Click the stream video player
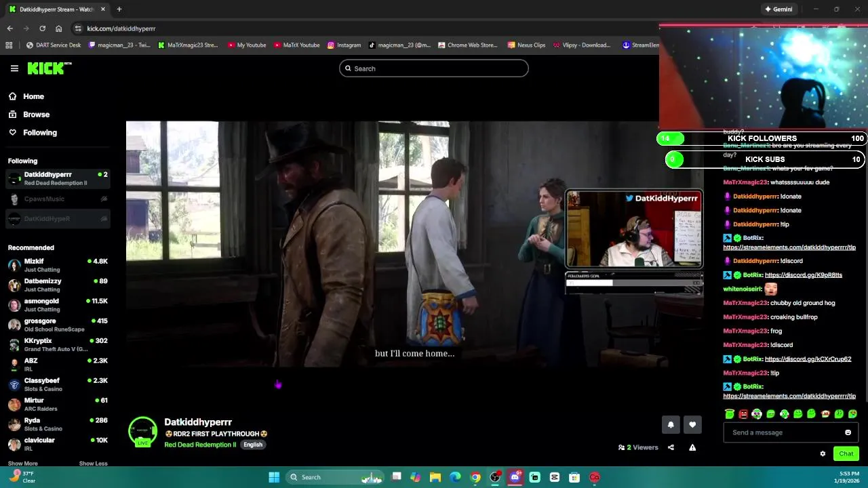Viewport: 868px width, 488px height. [414, 244]
